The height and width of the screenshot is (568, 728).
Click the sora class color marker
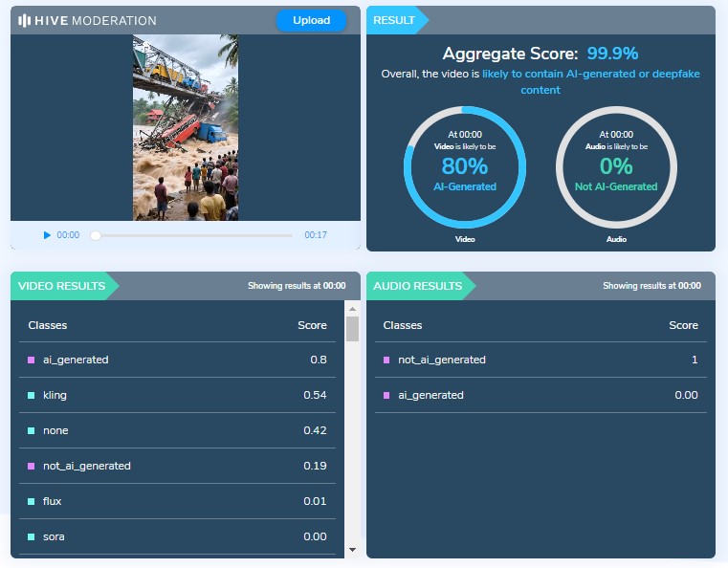coord(32,537)
